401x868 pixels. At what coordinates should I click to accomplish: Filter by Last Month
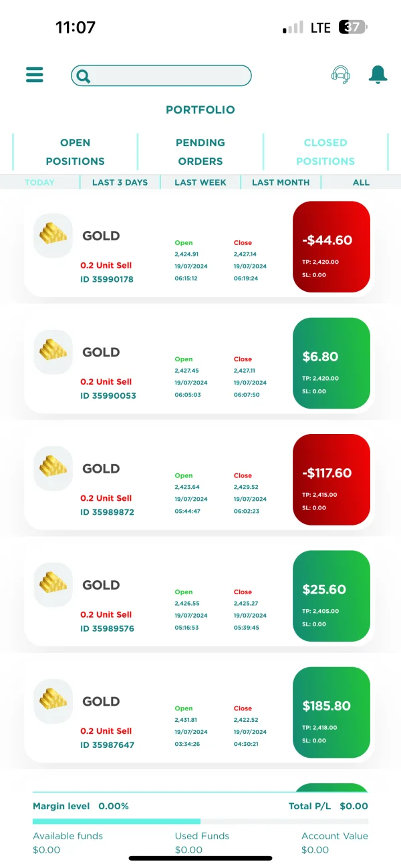pos(281,182)
